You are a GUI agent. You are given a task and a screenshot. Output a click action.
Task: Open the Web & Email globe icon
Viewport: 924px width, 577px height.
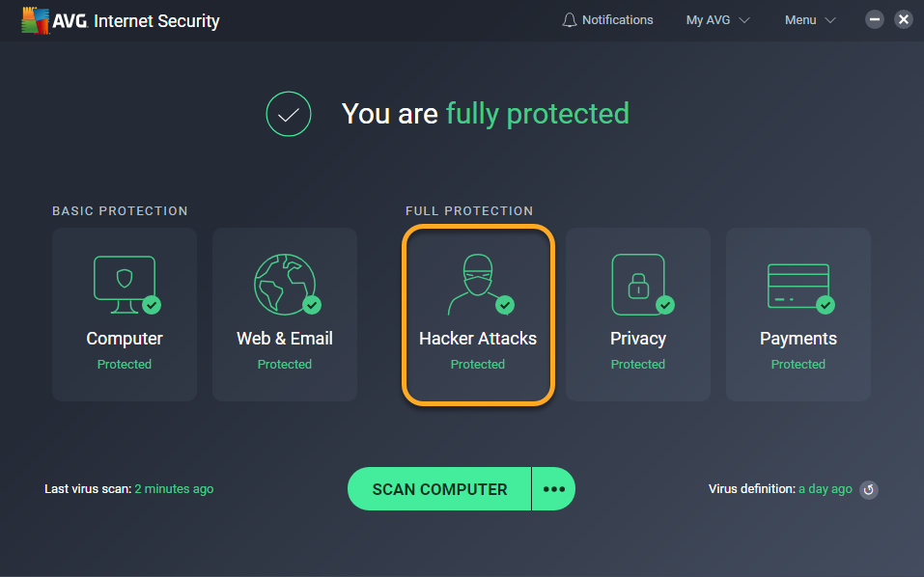coord(287,285)
